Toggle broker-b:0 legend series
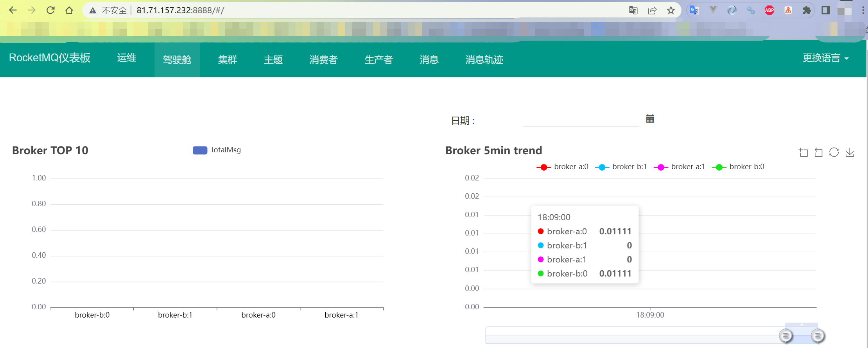This screenshot has width=868, height=348. point(738,167)
